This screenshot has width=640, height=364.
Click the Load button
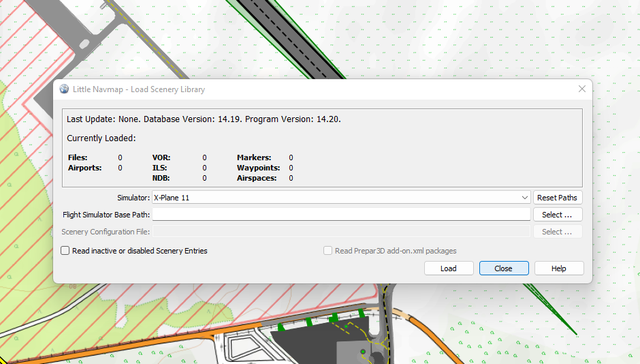pos(449,269)
